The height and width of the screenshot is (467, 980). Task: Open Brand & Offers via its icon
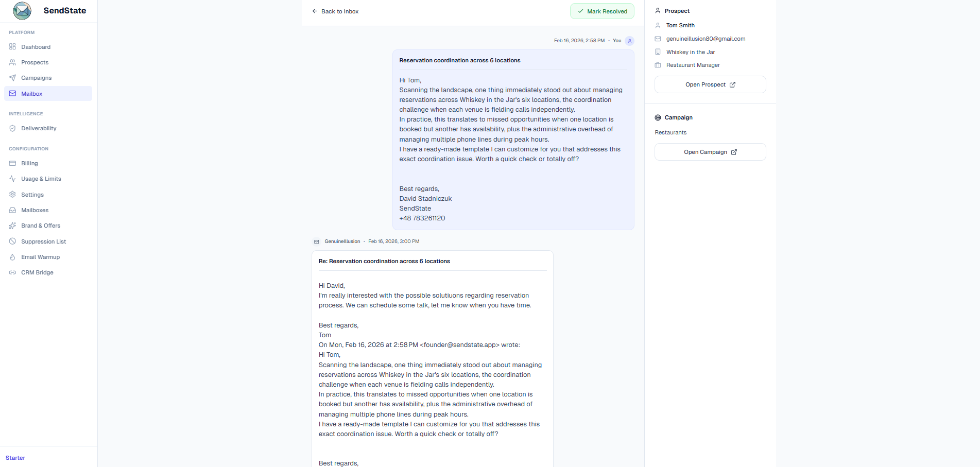[x=12, y=226]
